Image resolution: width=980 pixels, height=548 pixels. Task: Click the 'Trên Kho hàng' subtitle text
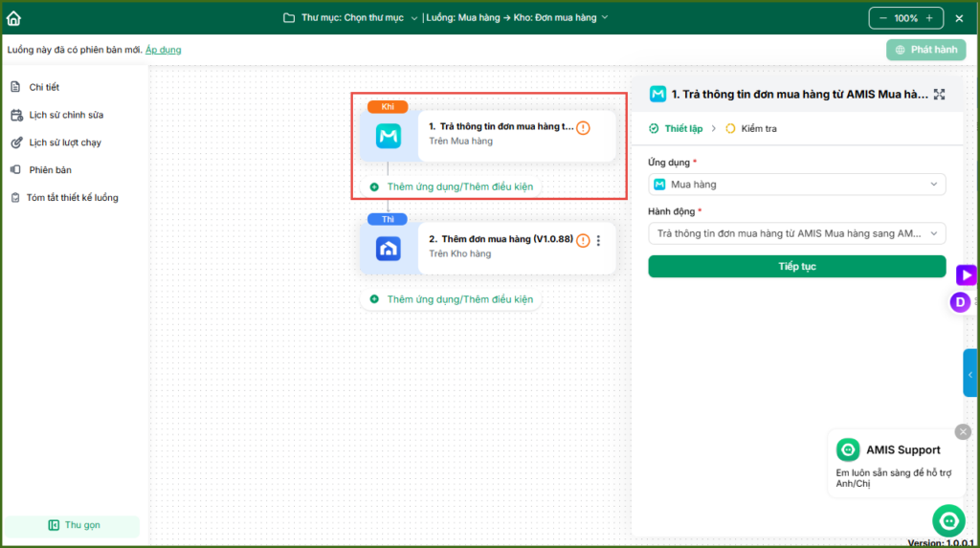point(460,253)
